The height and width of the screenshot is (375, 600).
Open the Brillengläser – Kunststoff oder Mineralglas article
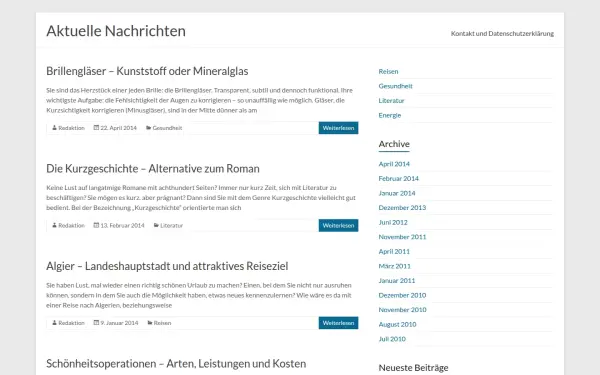tap(147, 71)
